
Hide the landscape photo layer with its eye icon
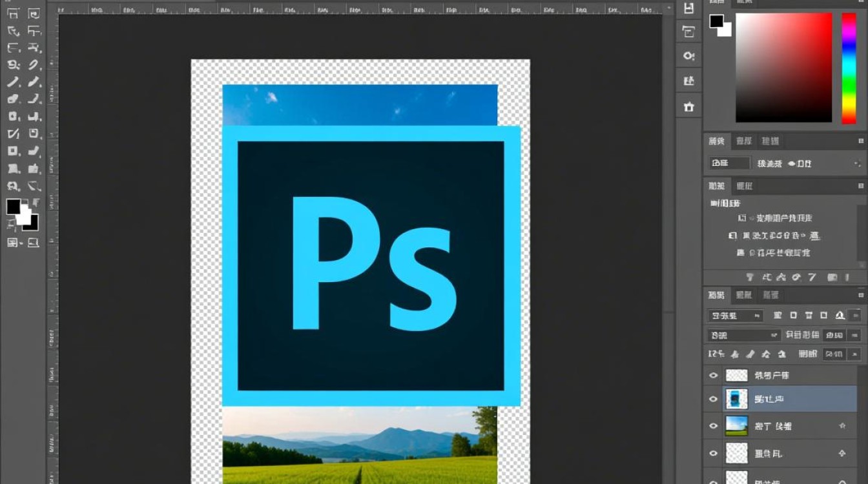click(713, 426)
